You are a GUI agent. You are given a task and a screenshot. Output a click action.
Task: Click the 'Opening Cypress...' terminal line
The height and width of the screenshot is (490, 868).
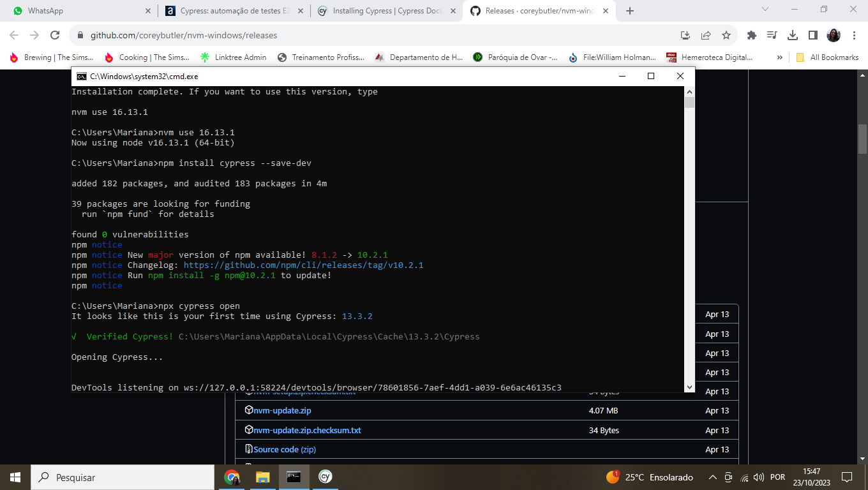point(117,357)
